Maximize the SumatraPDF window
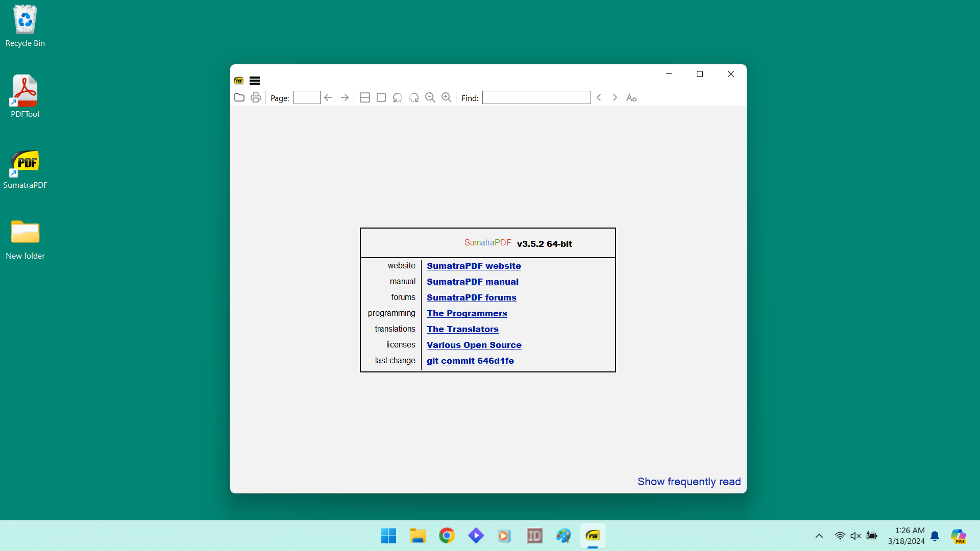 pos(700,74)
